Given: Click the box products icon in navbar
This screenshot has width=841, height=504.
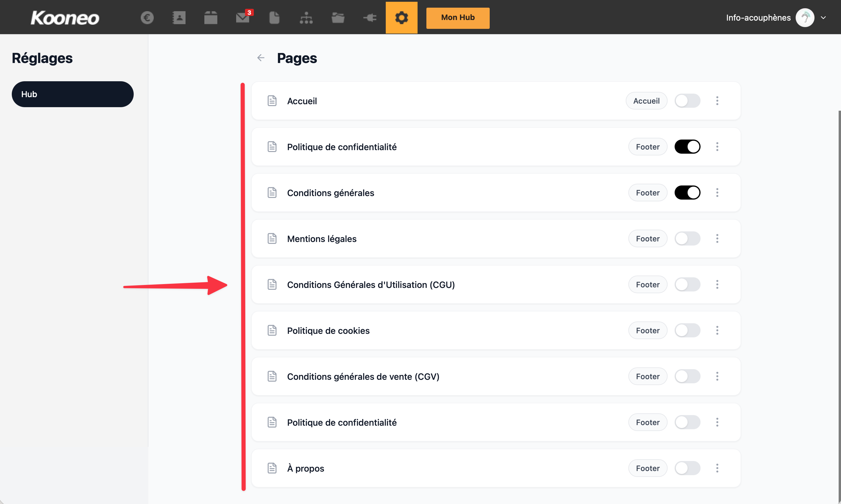Looking at the screenshot, I should 211,18.
